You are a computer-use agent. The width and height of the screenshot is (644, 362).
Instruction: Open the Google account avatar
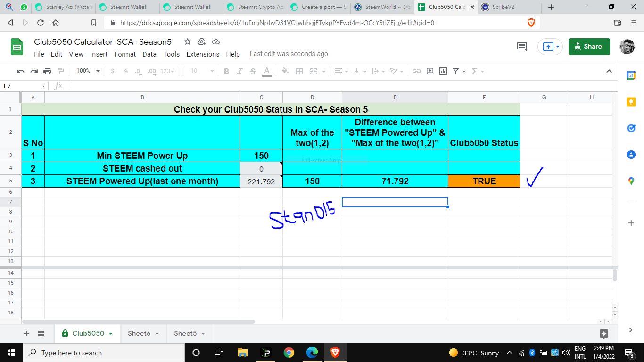pos(627,46)
